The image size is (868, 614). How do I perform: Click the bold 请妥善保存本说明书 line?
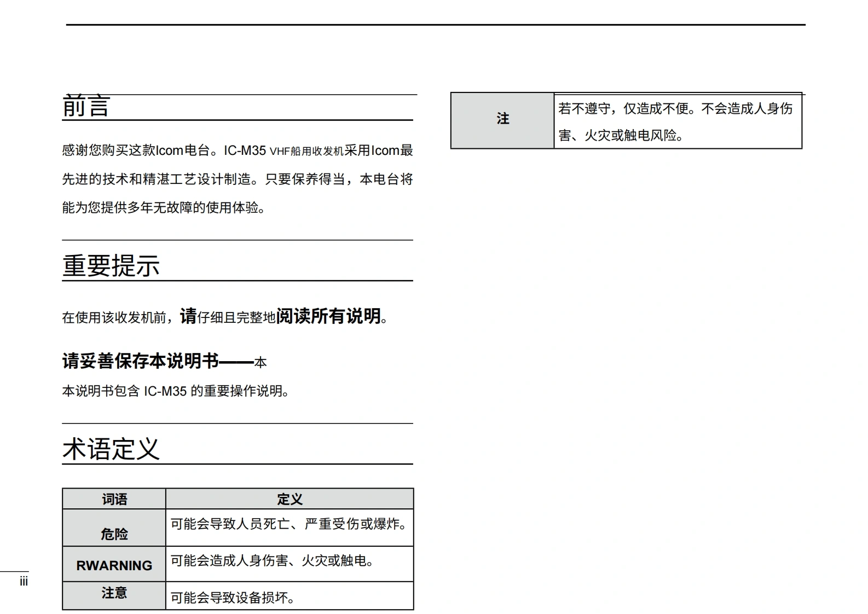[x=141, y=361]
